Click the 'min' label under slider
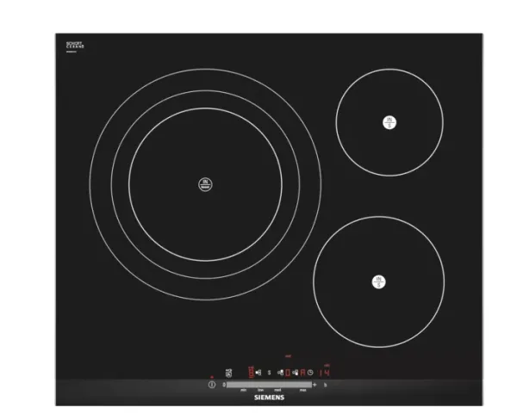The width and height of the screenshot is (517, 420). coord(243,390)
